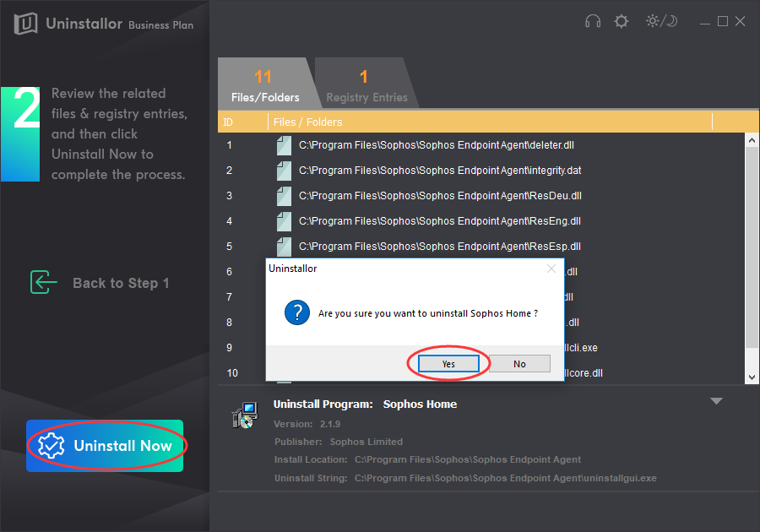Collapse the program details panel triangle
Viewport: 760px width, 532px height.
pyautogui.click(x=716, y=401)
